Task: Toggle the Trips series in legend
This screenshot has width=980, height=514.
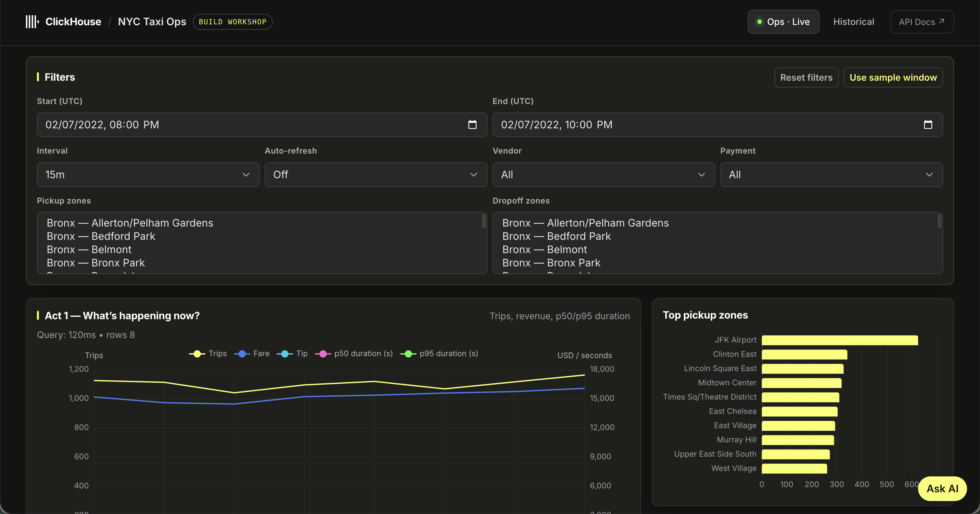Action: (208, 354)
